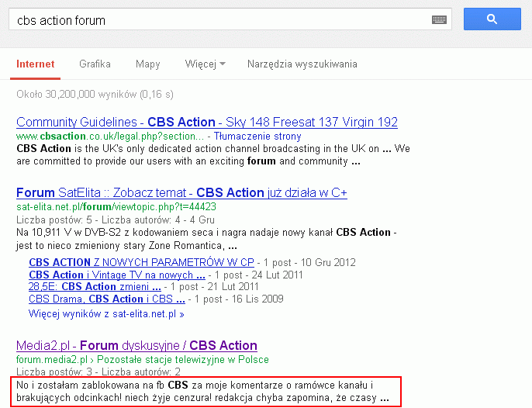
Task: Click snippet starting 'Na 10,911 V w DVB-S2'
Action: [x=206, y=239]
